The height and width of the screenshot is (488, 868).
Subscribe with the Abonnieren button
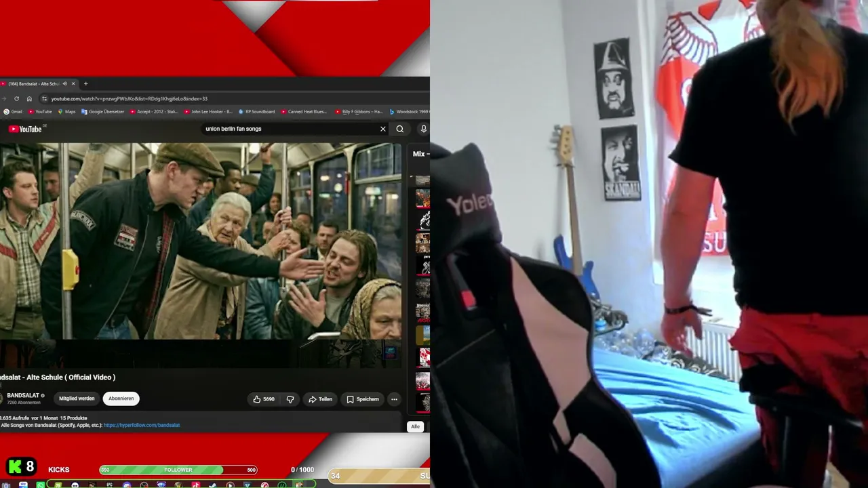(121, 399)
